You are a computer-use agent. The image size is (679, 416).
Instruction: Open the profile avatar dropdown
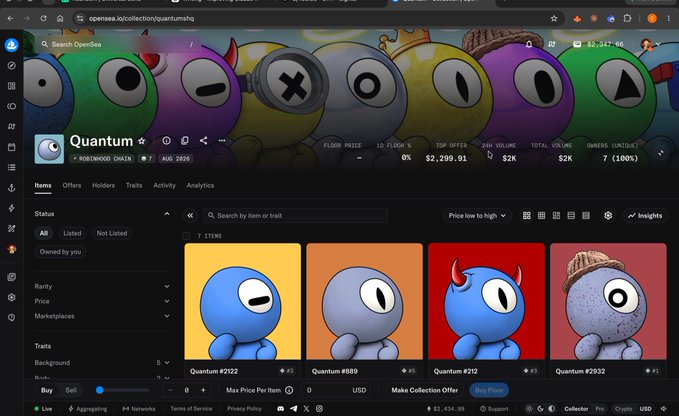coord(650,44)
